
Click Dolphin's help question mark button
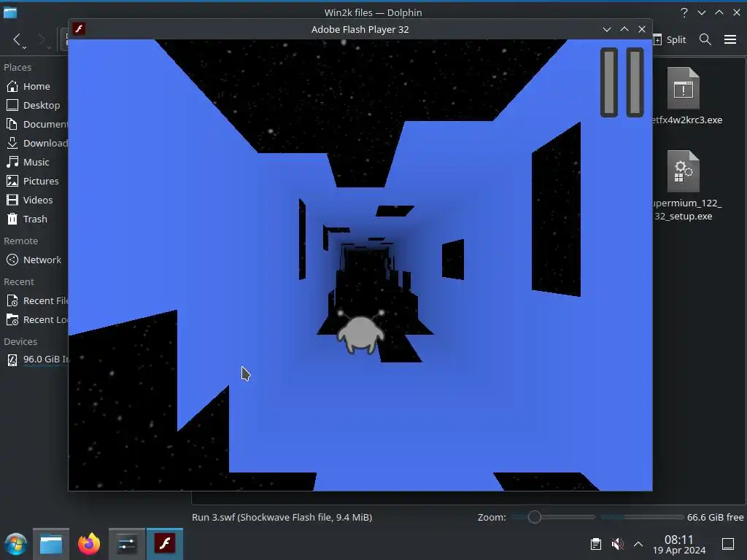click(684, 13)
